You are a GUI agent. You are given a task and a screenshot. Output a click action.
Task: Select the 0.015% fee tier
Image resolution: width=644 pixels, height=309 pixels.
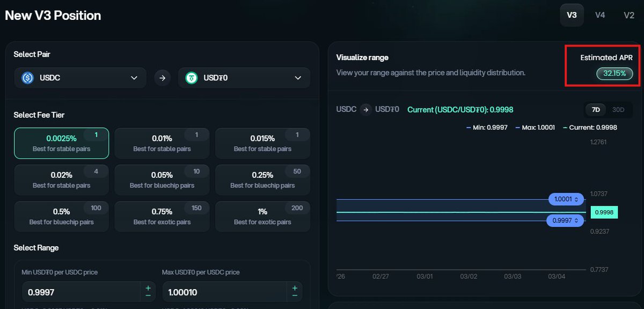pos(262,143)
